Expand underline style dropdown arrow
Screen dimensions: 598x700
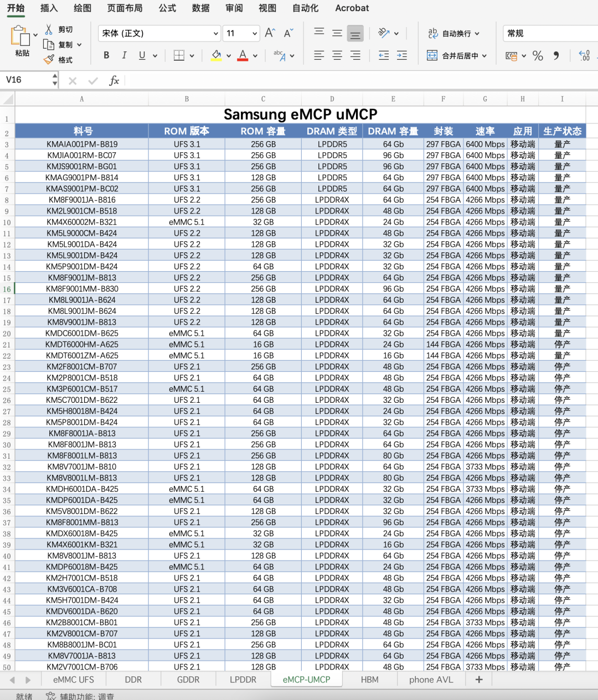click(155, 56)
